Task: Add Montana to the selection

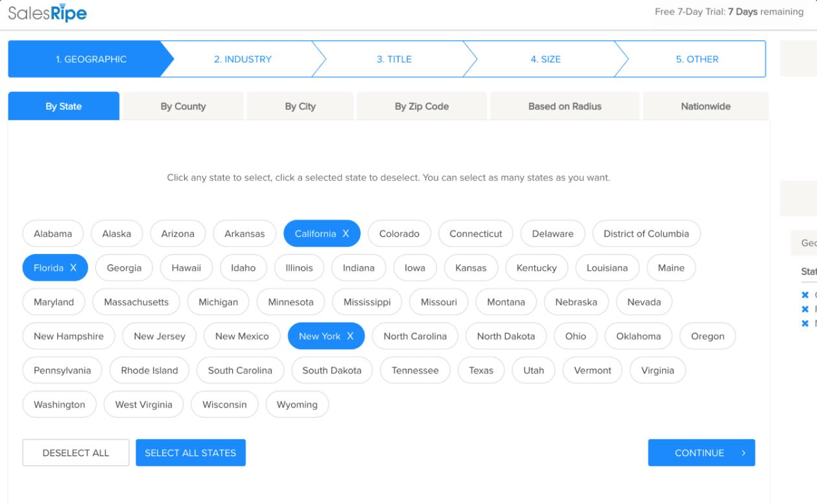Action: pos(506,302)
